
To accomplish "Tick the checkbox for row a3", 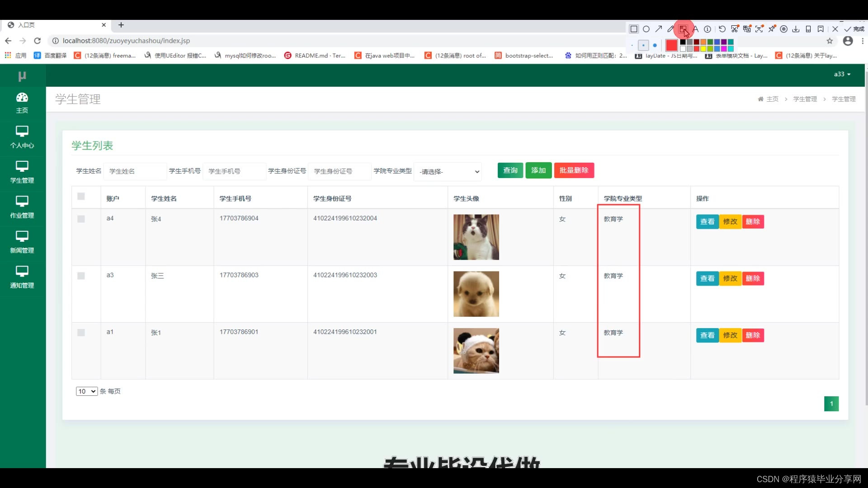I will (x=81, y=276).
